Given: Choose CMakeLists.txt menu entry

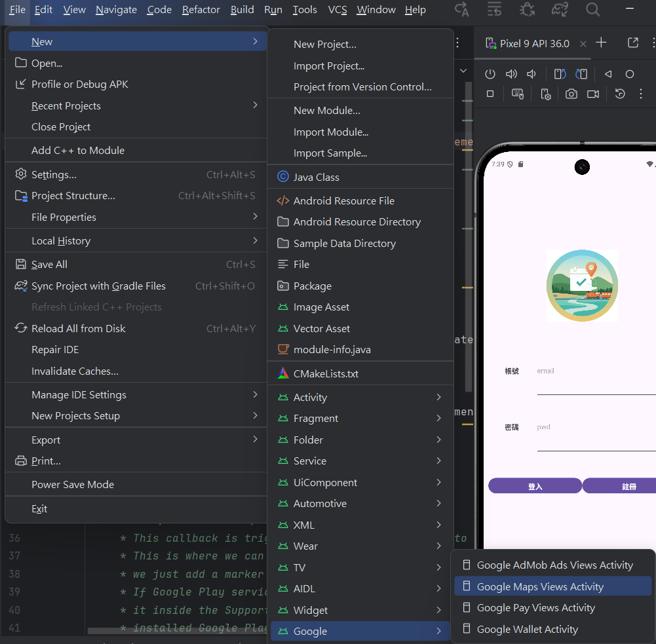Looking at the screenshot, I should click(360, 374).
